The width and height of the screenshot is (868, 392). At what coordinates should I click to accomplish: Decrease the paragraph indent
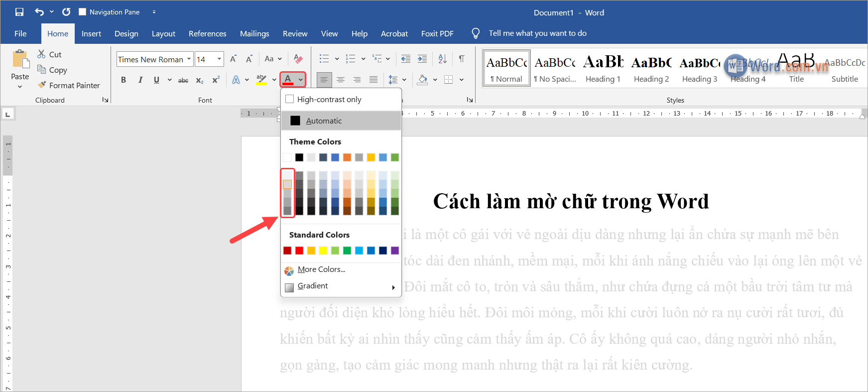[406, 59]
